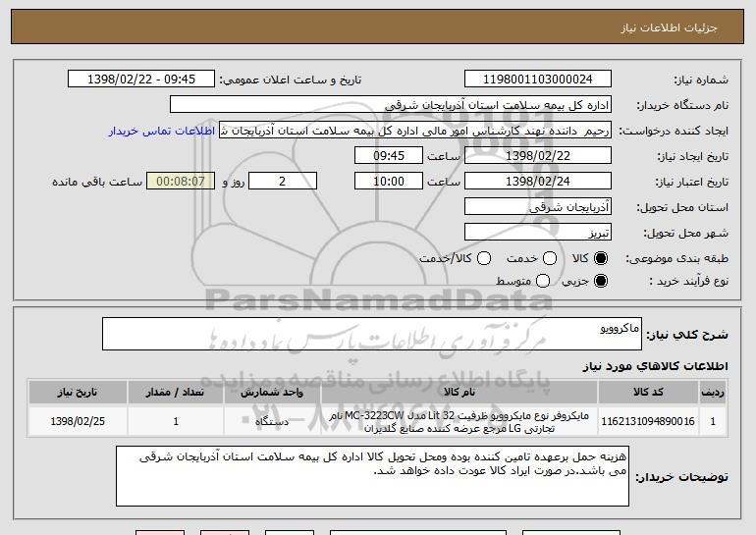Choose جزیی purchase process radio
The height and width of the screenshot is (535, 756).
(x=601, y=281)
